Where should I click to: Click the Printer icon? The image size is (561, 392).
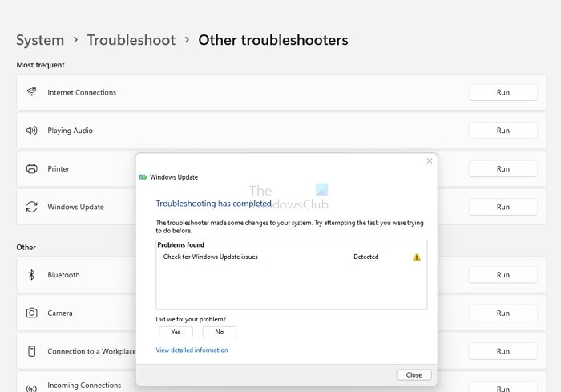click(31, 168)
